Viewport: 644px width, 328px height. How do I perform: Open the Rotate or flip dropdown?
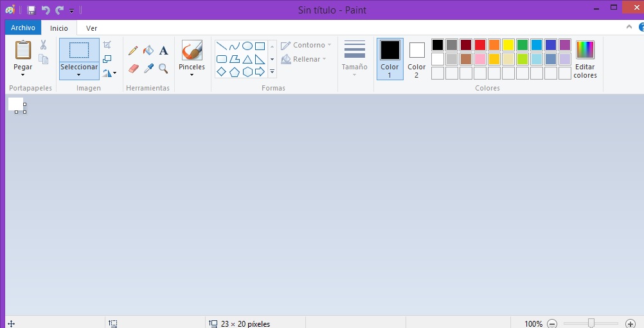coord(110,73)
